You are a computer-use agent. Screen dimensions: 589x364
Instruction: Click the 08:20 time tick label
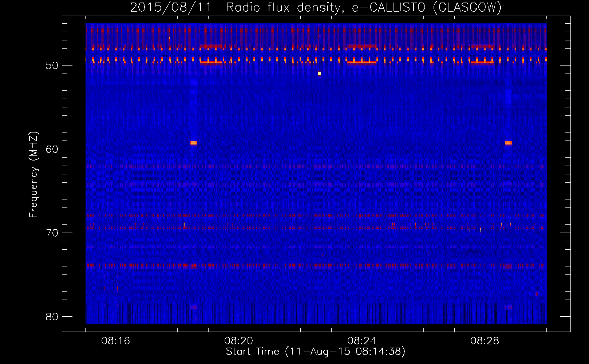[x=239, y=341]
